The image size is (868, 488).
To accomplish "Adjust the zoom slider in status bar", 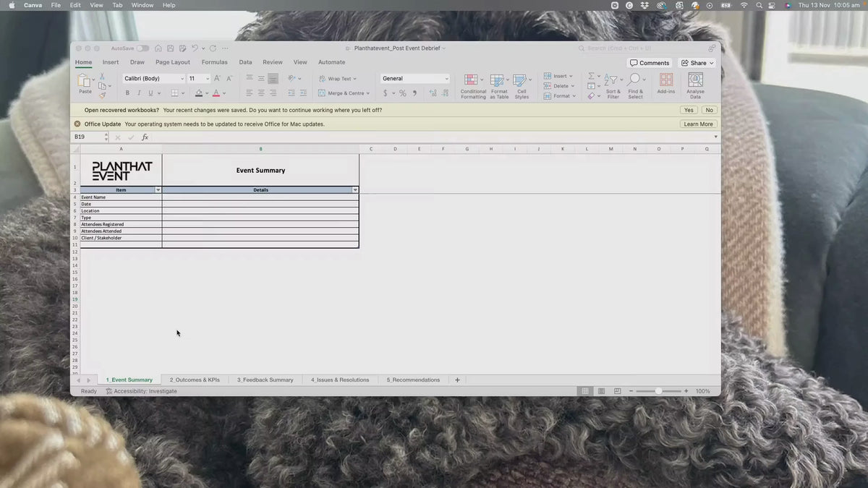I will pyautogui.click(x=658, y=391).
